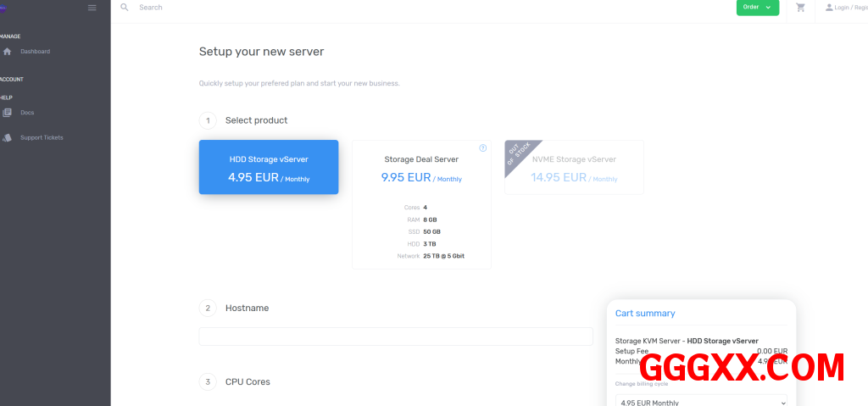Screen dimensions: 868x406
Task: Click the Docs sidebar icon
Action: click(8, 113)
